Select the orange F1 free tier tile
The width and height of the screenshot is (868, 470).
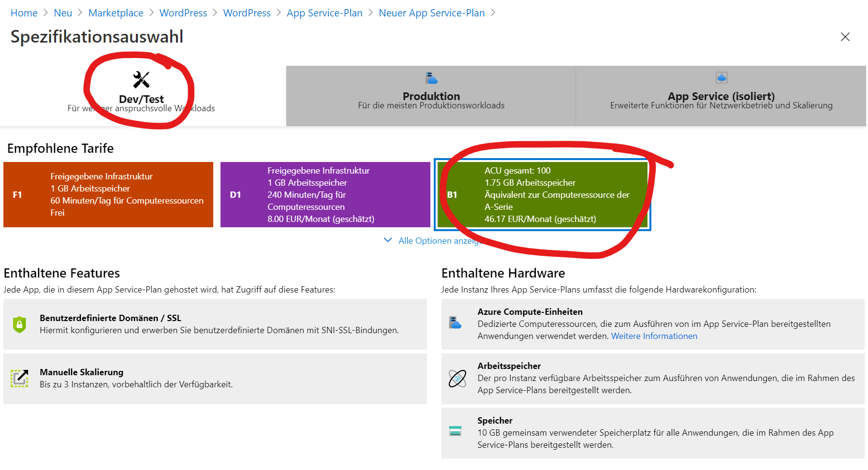(x=108, y=194)
